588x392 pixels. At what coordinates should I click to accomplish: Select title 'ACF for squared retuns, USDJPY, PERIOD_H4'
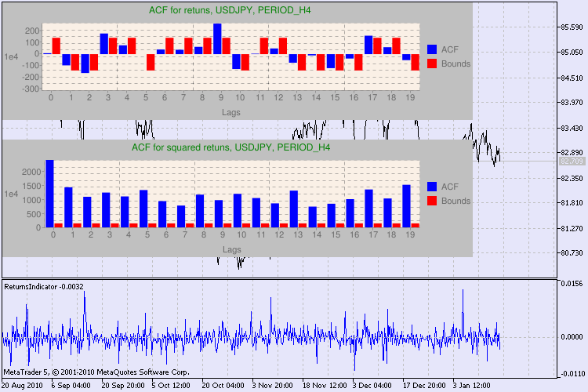point(230,147)
